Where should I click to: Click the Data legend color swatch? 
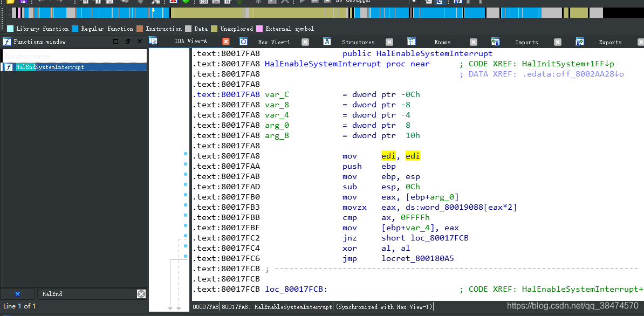click(x=188, y=29)
